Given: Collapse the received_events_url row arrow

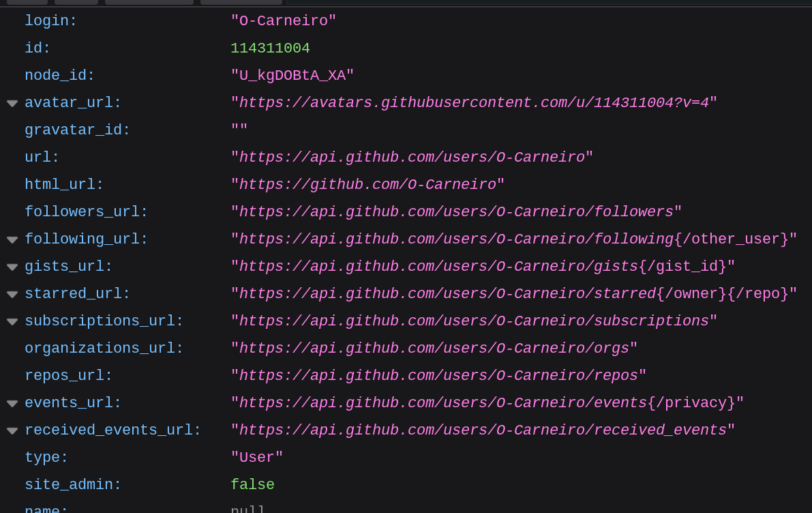Looking at the screenshot, I should point(12,430).
